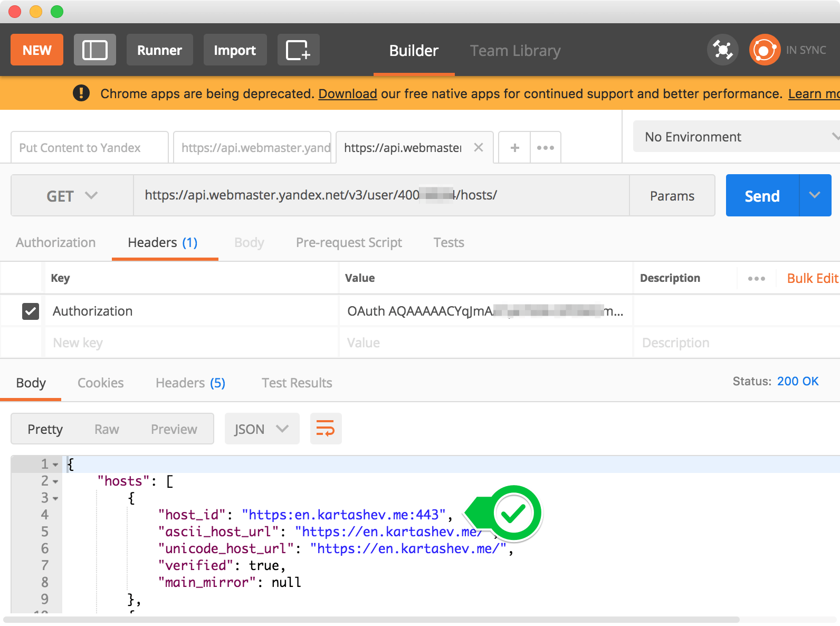This screenshot has width=840, height=626.
Task: Uncheck the Authorization header checkbox
Action: [x=31, y=311]
